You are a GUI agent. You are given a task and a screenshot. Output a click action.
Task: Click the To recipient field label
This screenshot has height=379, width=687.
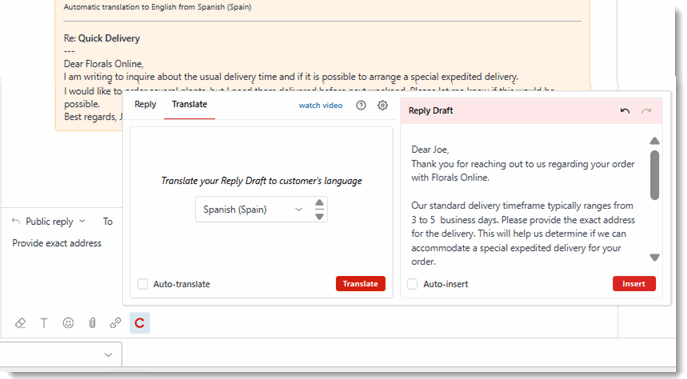pyautogui.click(x=108, y=222)
